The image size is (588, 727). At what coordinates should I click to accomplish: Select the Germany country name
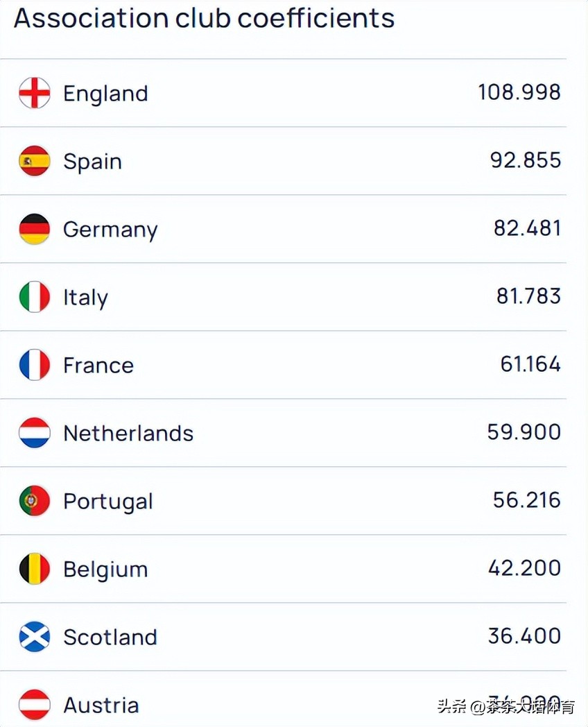click(x=110, y=230)
